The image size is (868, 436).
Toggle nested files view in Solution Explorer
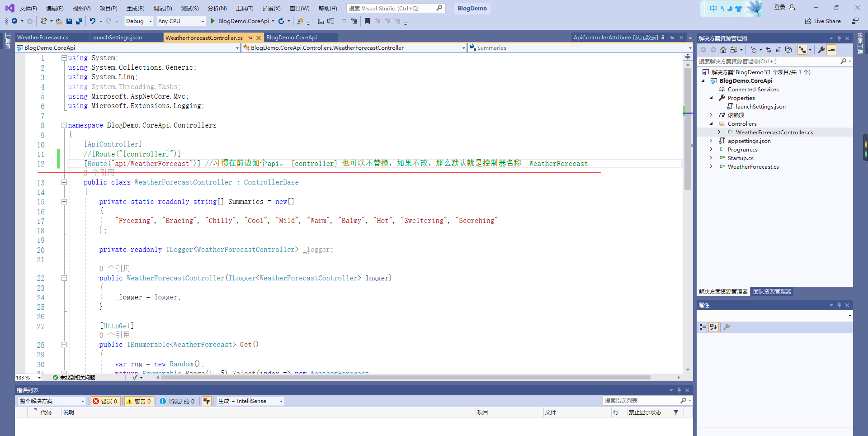pyautogui.click(x=802, y=50)
